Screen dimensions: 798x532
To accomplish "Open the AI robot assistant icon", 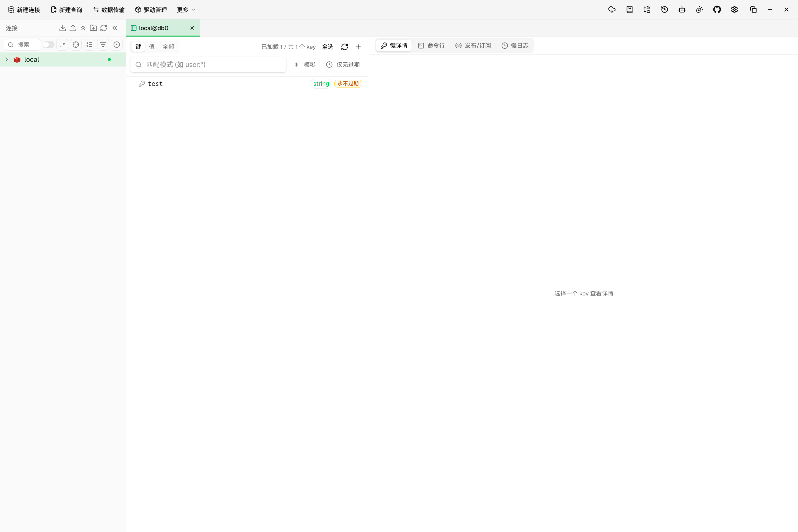I will (682, 10).
